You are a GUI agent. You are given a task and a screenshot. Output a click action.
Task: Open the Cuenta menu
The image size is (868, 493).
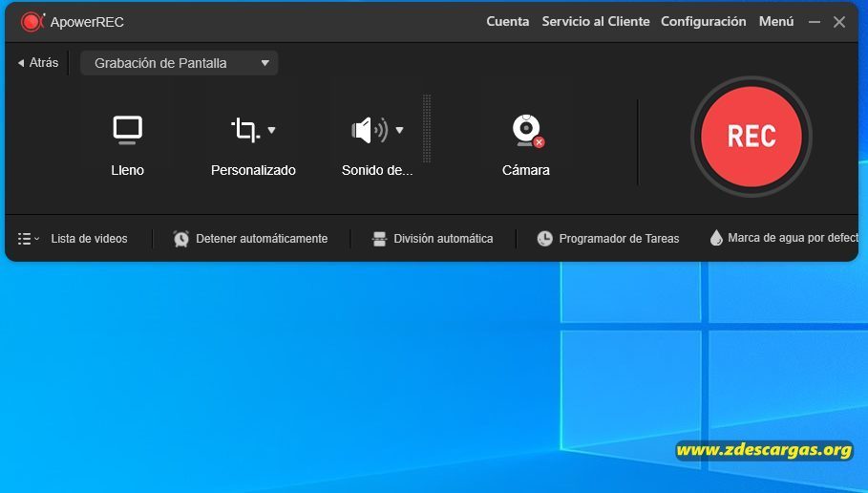pyautogui.click(x=508, y=22)
